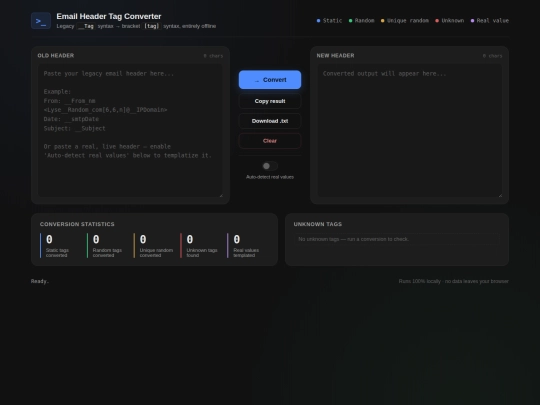Click the 'Auto-detect real values' label
This screenshot has height=405, width=540.
(270, 177)
